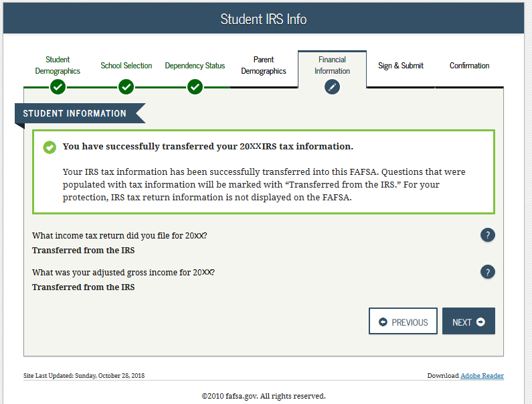Open the Student Demographics tab
Screen dimensions: 532x404
(x=58, y=65)
